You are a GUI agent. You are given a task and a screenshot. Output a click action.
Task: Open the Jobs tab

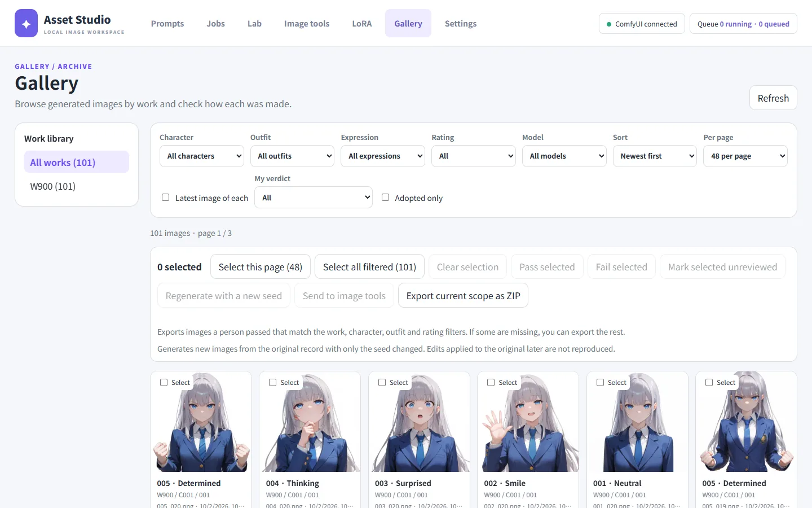215,23
